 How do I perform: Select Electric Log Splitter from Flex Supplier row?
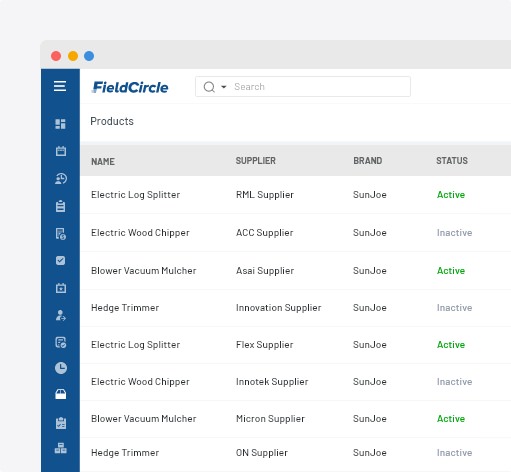(135, 345)
